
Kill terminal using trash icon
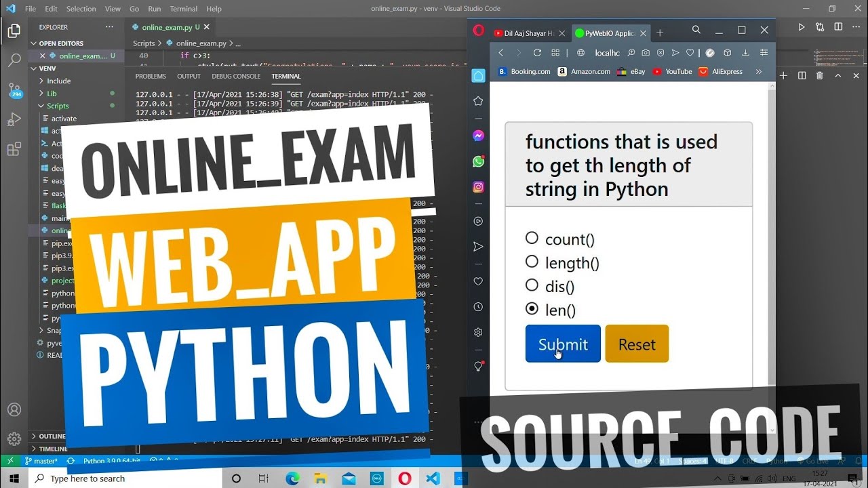(819, 76)
